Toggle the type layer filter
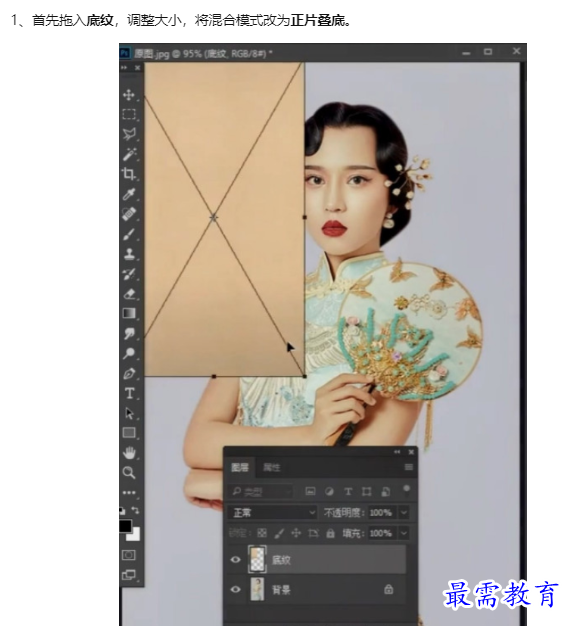This screenshot has width=567, height=626. click(348, 491)
